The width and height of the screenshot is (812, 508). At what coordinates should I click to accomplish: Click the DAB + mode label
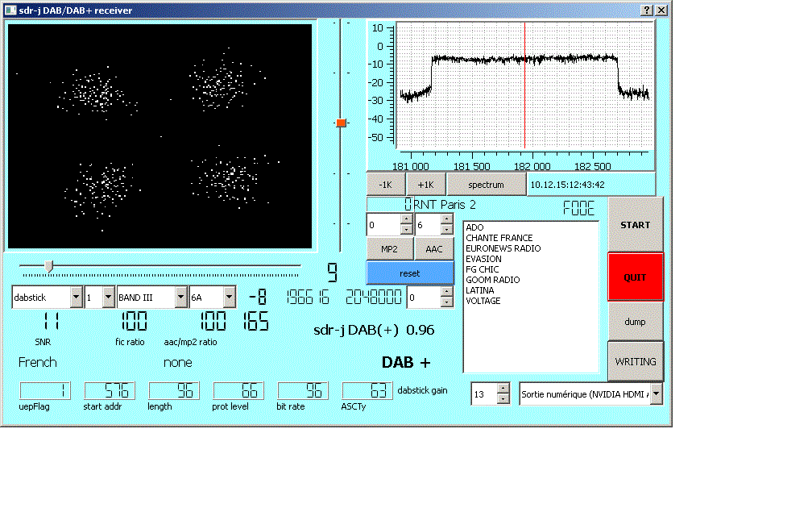click(406, 362)
